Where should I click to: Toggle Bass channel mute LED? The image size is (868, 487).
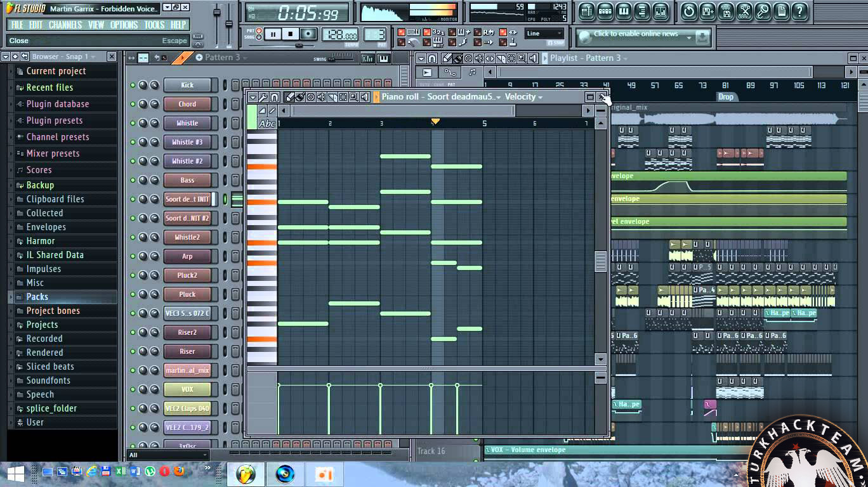(133, 180)
